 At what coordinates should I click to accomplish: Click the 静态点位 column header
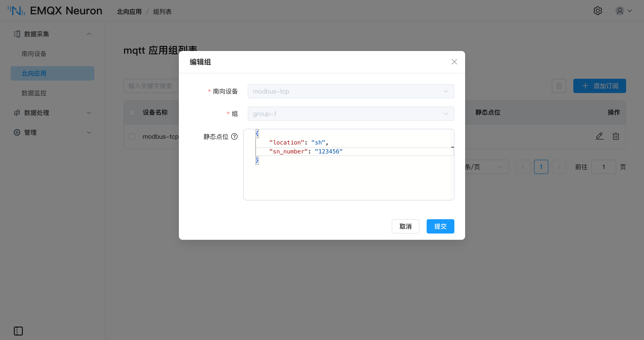(487, 113)
